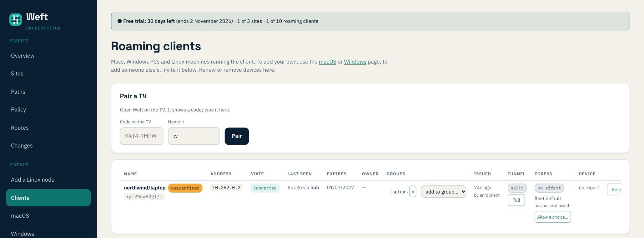Click the no effect egress badge

pos(549,188)
